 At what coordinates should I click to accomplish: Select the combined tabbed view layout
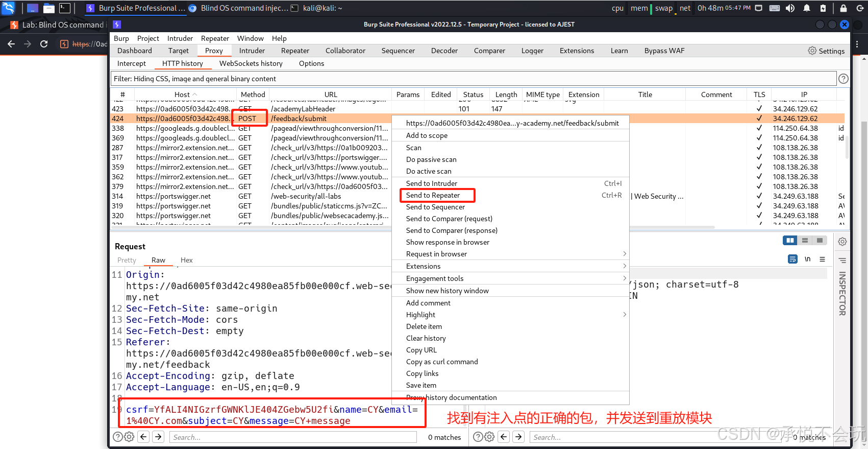[820, 241]
